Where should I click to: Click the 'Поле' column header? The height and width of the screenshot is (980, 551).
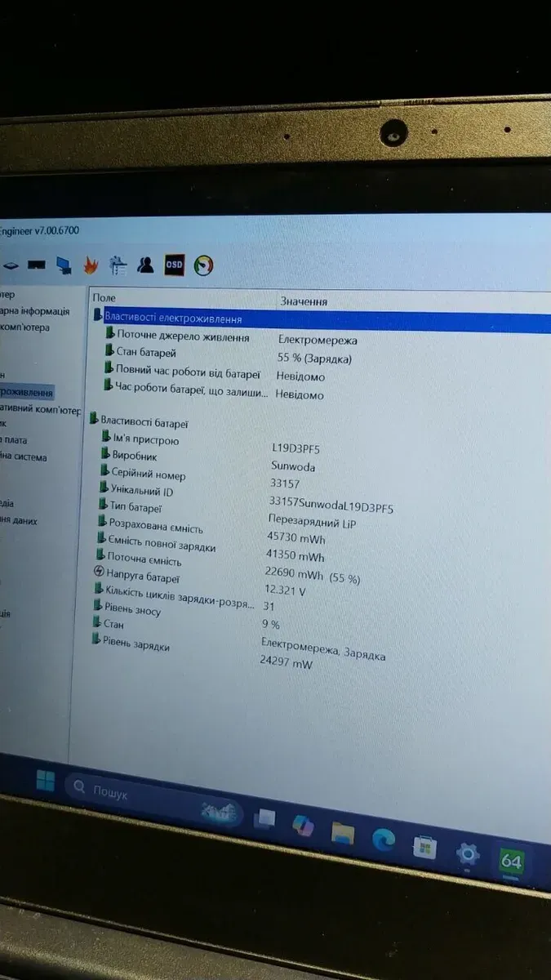tap(104, 299)
